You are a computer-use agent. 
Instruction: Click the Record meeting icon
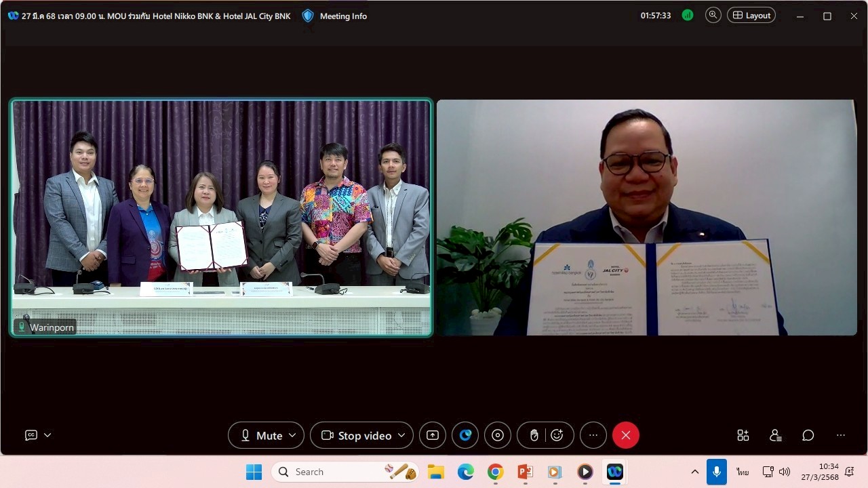(498, 435)
